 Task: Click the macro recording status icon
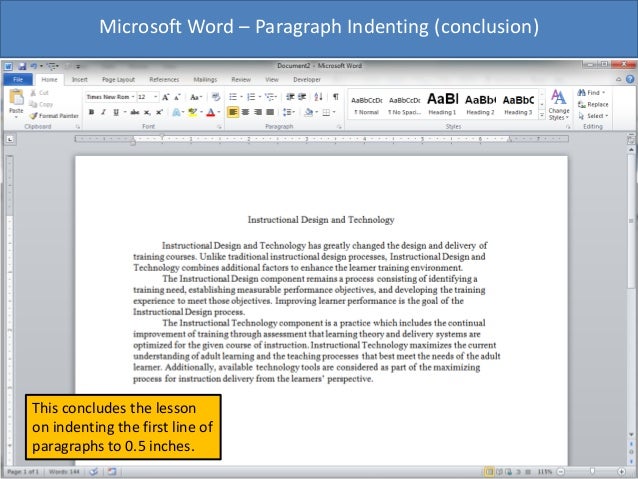[112, 472]
